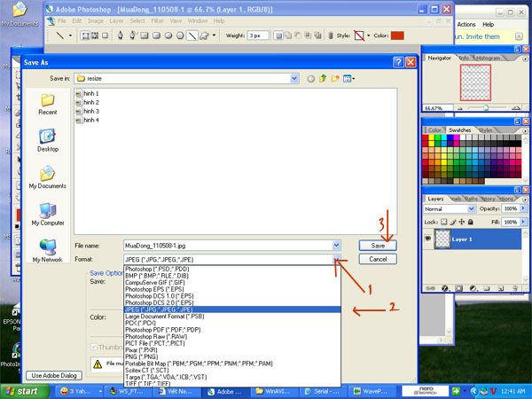Viewport: 532px width, 399px height.
Task: Open the blend mode Normal dropdown
Action: (472, 208)
